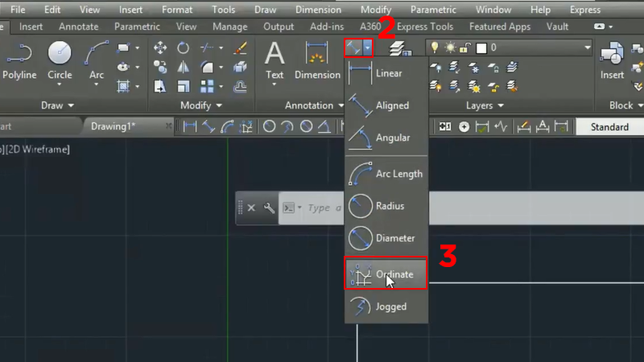This screenshot has height=362, width=644.
Task: Select the Arc tool
Action: (x=97, y=61)
